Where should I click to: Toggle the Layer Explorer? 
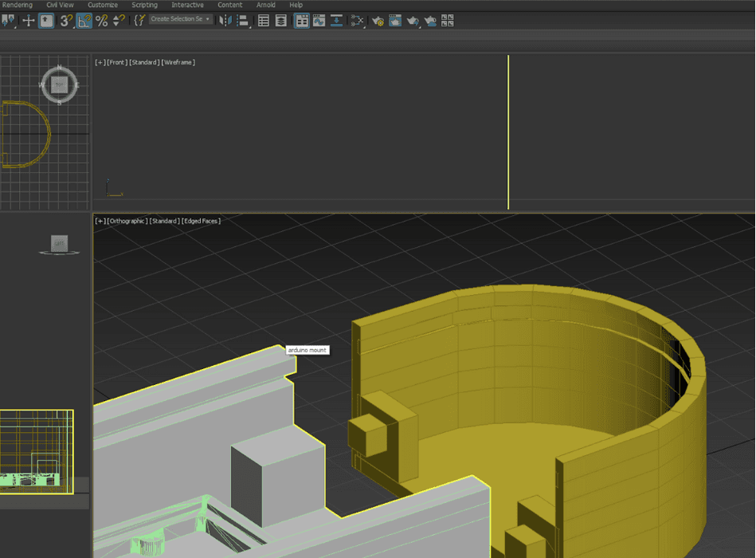point(281,21)
